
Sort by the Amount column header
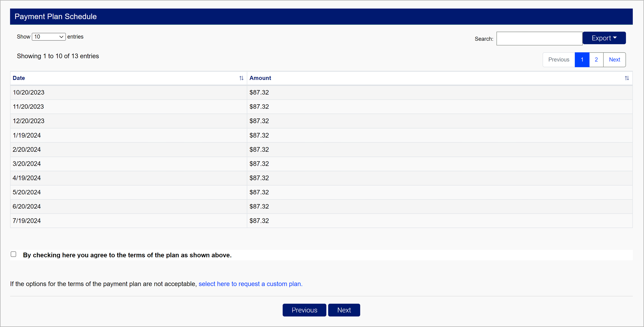pos(260,78)
